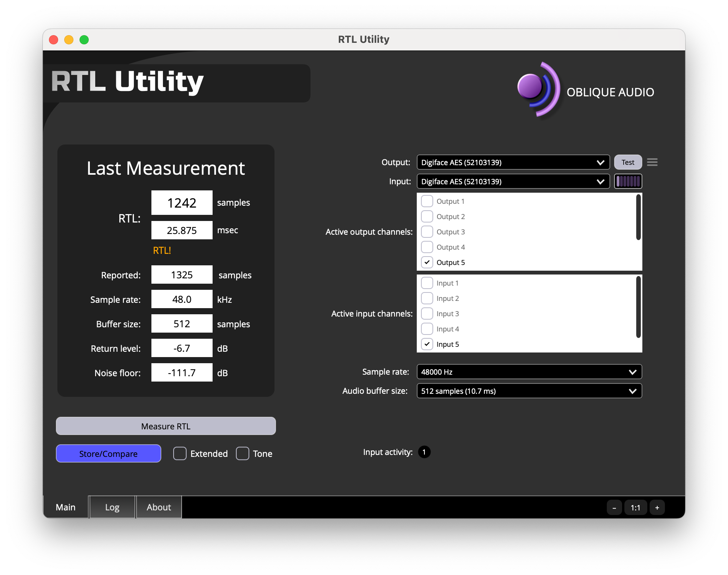Click the input level meter icon
Screen dimensions: 728x575
coord(628,181)
